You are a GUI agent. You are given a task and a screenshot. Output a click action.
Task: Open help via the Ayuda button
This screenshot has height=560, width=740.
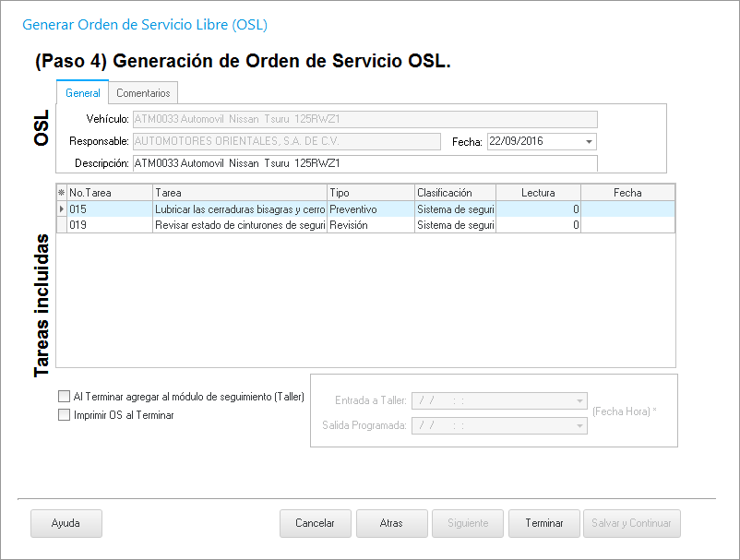pos(66,523)
